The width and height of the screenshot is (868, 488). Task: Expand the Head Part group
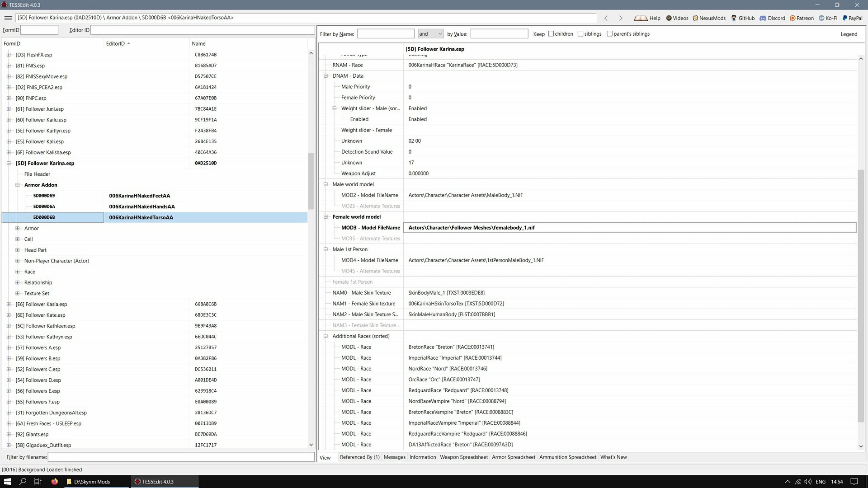tap(17, 250)
